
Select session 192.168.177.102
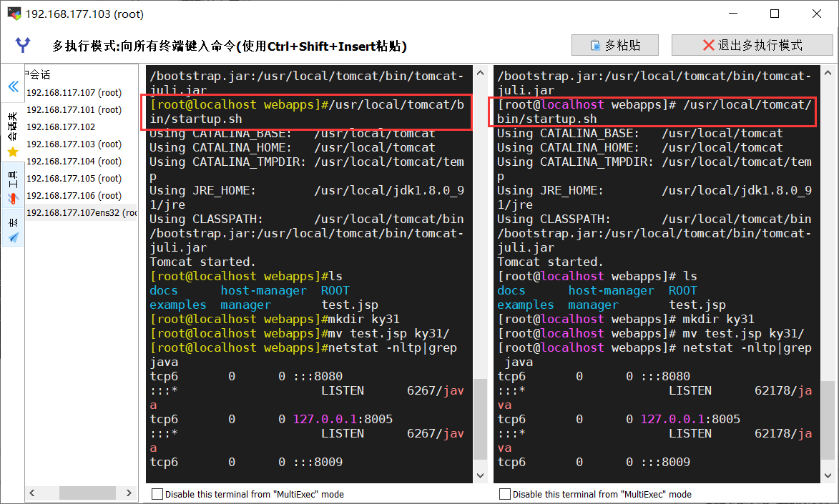(61, 127)
